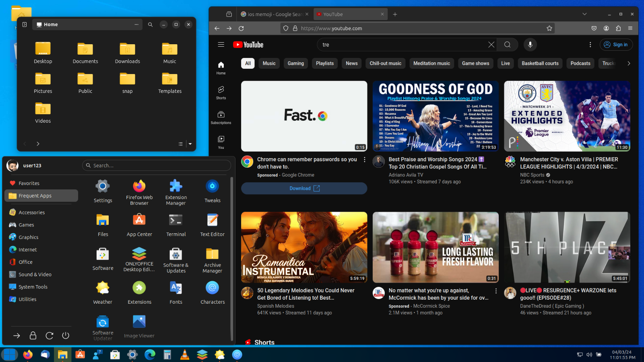Open VLC from the taskbar

tap(185, 354)
